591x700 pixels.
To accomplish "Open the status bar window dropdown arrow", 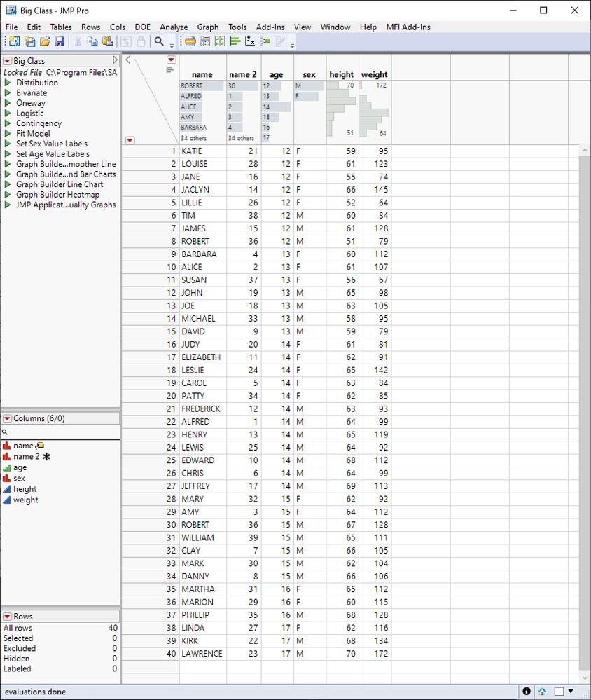I will coord(571,691).
